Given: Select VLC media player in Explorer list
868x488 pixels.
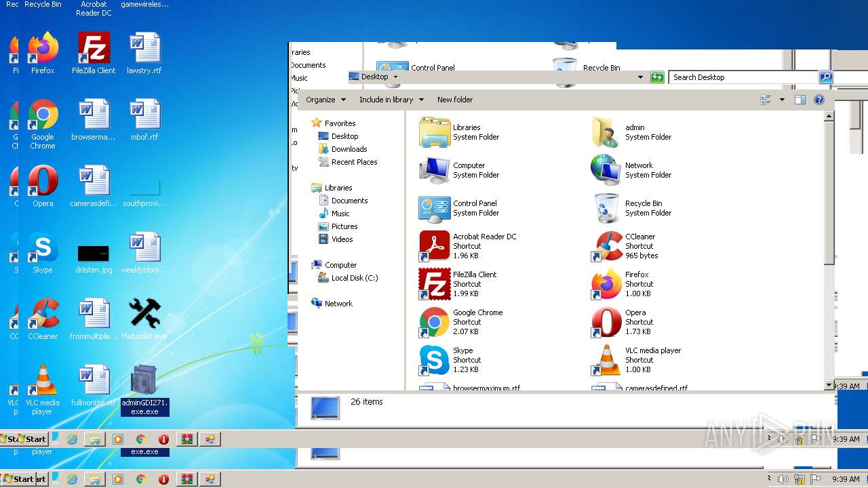Looking at the screenshot, I should coord(636,360).
